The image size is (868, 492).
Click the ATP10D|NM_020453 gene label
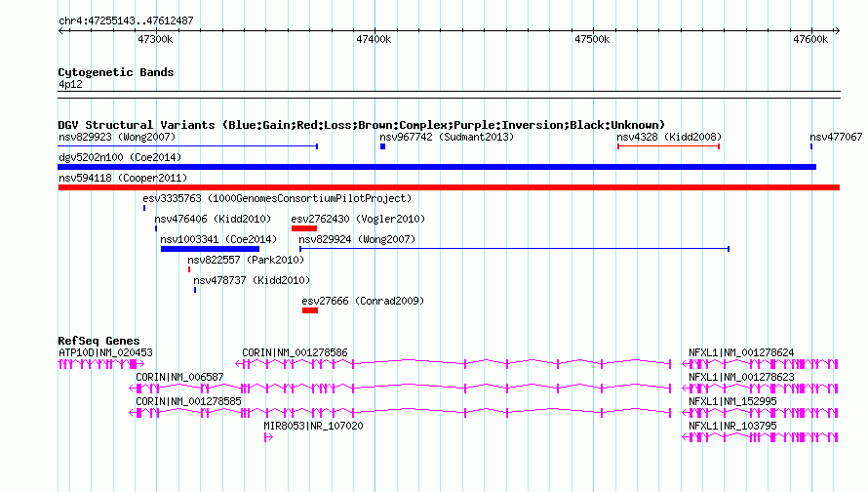tap(105, 352)
